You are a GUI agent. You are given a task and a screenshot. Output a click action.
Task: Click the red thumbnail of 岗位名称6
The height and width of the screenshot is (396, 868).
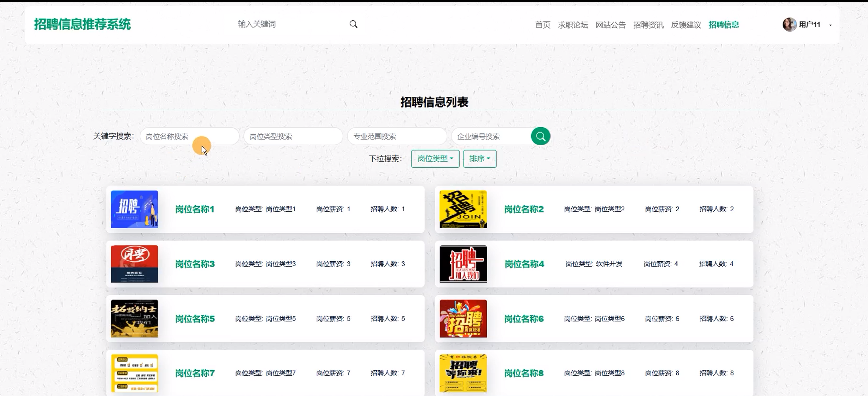click(463, 319)
